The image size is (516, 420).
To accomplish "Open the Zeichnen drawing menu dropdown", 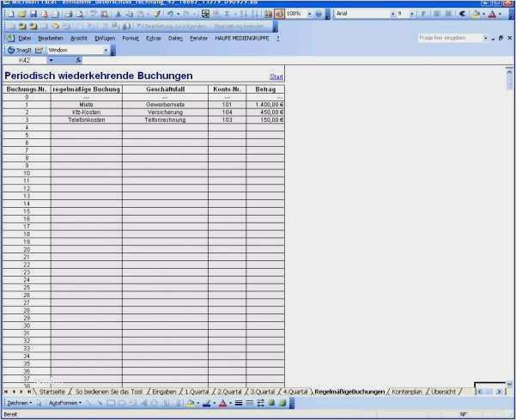I will (x=19, y=403).
